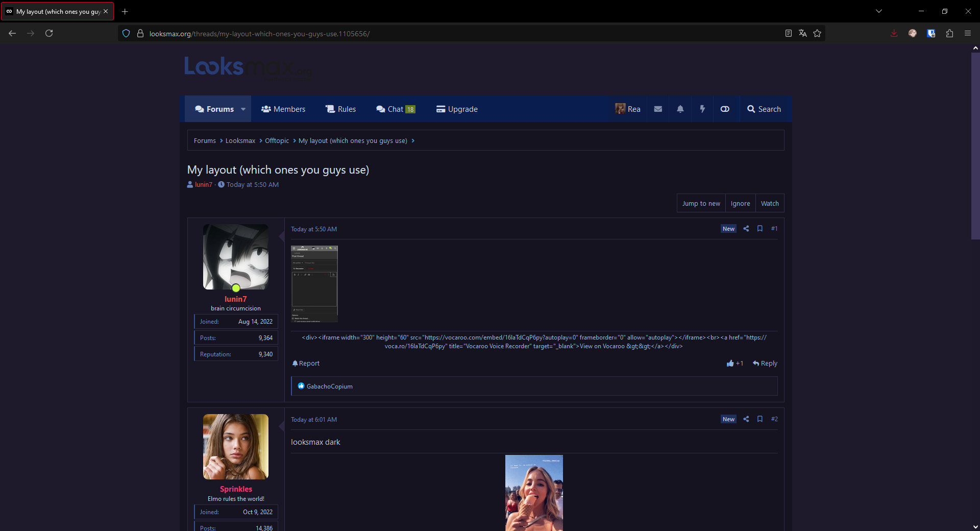Open the alerts bell icon
The image size is (980, 531).
point(680,109)
